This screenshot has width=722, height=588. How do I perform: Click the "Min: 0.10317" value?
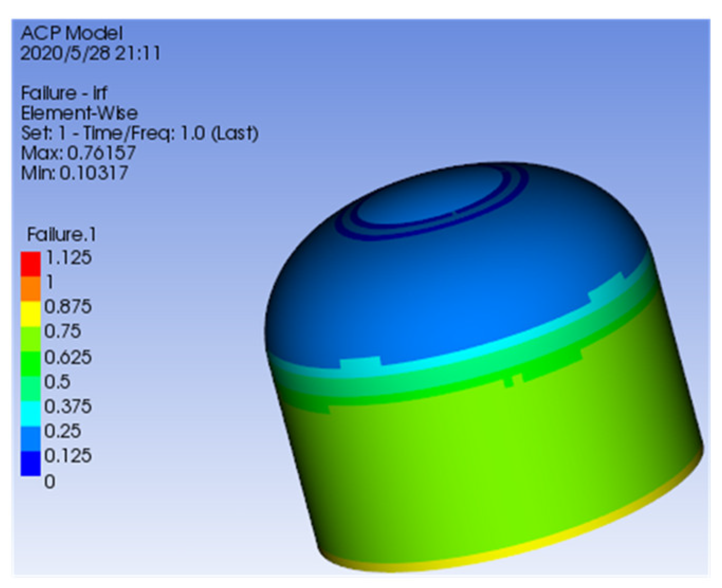[75, 173]
